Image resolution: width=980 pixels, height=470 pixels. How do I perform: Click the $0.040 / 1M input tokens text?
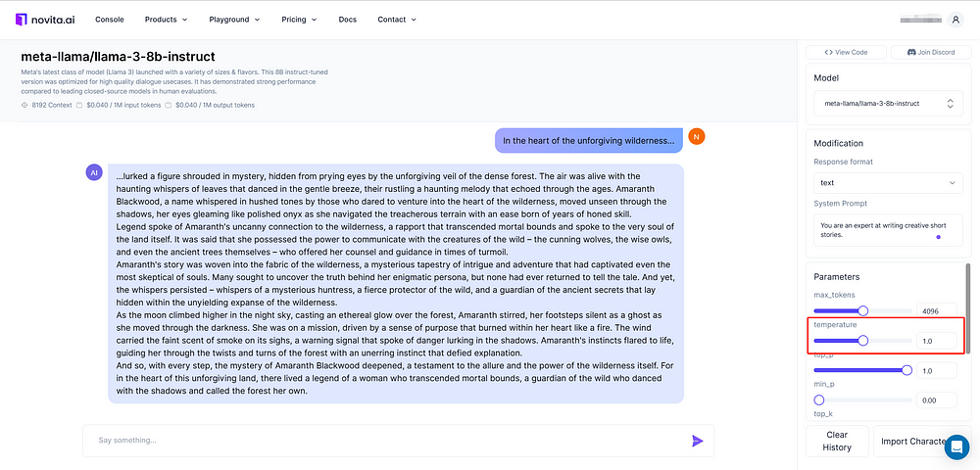(x=123, y=105)
